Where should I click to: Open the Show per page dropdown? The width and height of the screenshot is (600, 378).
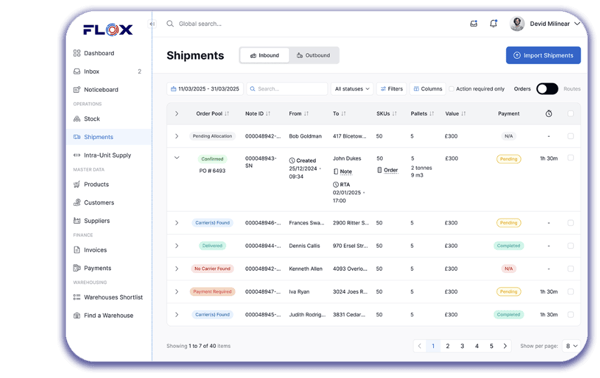571,346
